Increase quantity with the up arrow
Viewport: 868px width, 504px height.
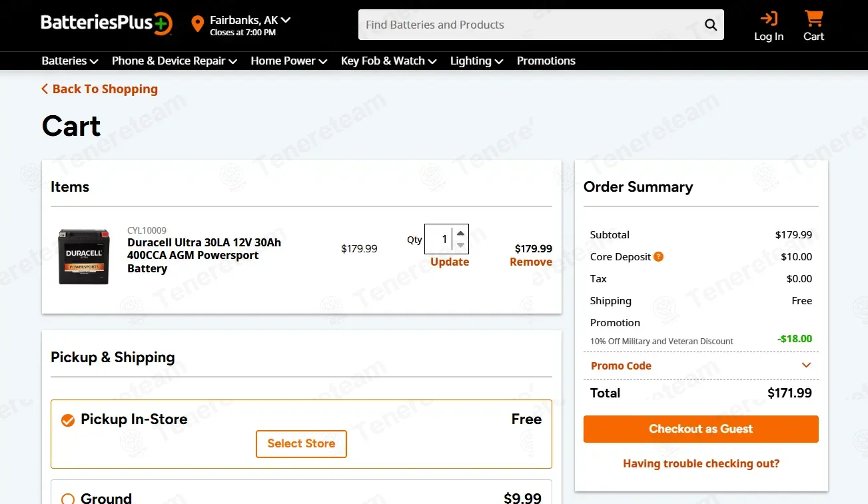[x=460, y=232]
